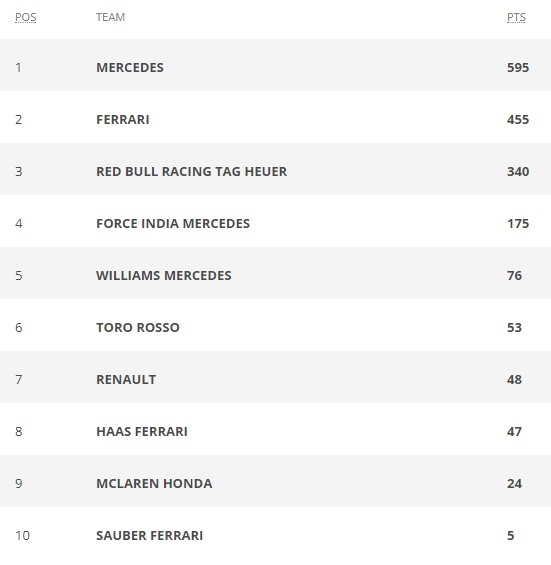This screenshot has width=551, height=565.
Task: Open the FERRARI team entry
Action: click(x=123, y=120)
